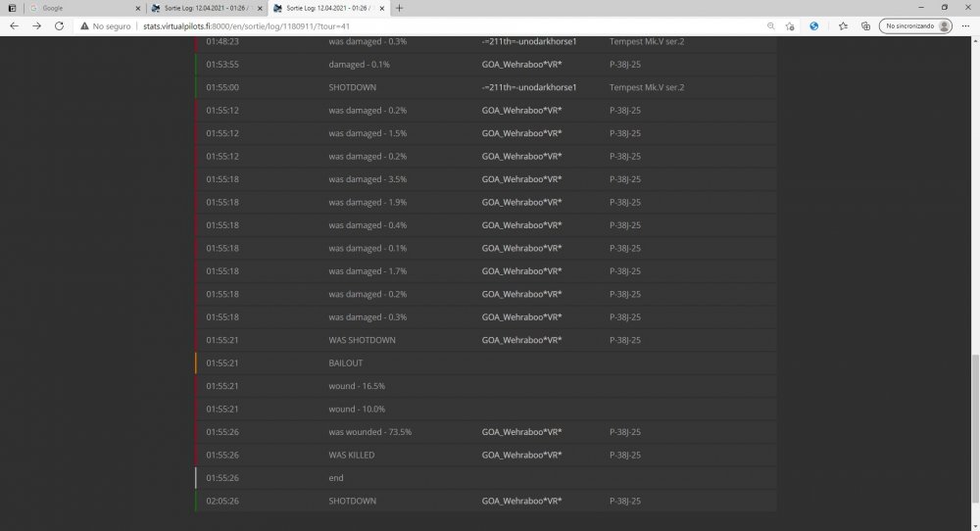
Task: Click 'was damaged - 0.1%' at 01:55:18
Action: point(367,248)
